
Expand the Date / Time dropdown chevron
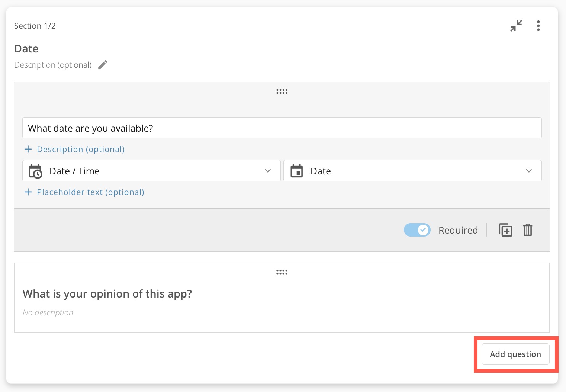click(x=268, y=171)
